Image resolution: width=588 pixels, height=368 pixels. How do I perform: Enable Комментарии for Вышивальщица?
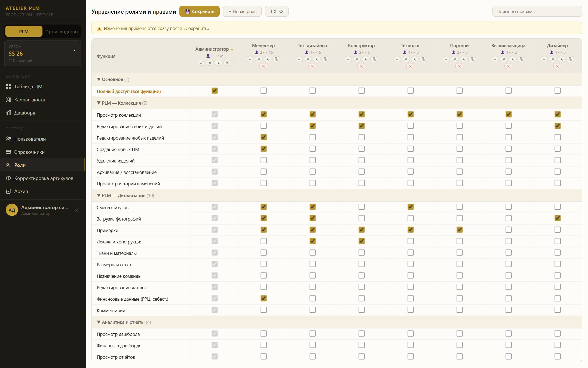[509, 310]
